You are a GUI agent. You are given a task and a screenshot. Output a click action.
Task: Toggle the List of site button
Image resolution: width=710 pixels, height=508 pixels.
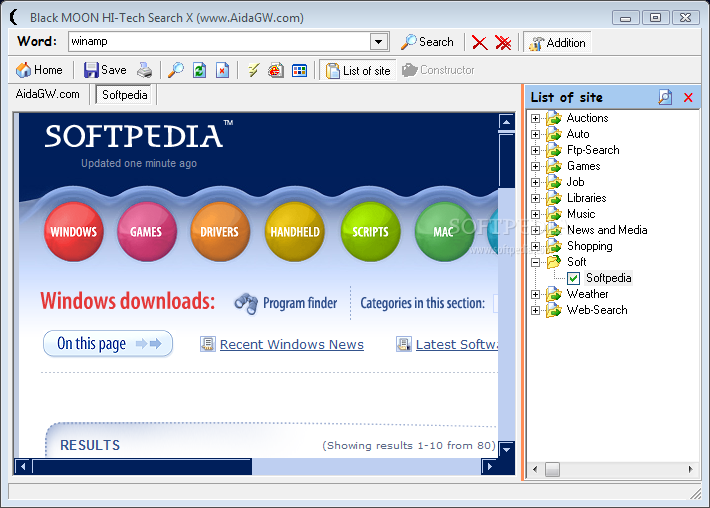click(358, 70)
